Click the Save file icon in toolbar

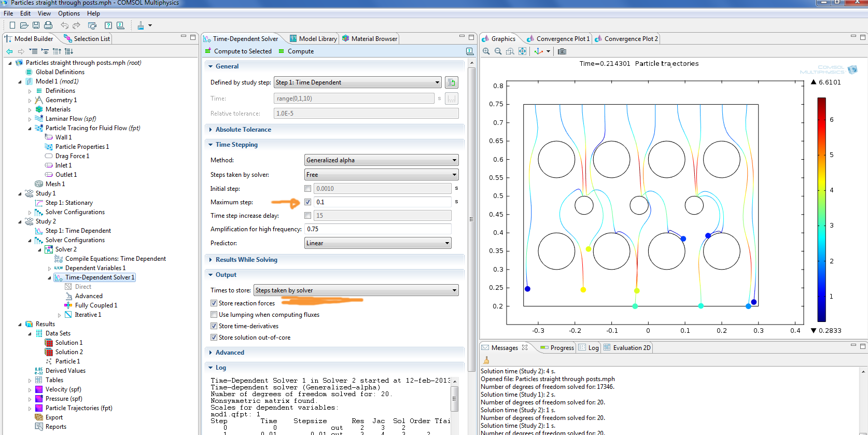tap(36, 25)
